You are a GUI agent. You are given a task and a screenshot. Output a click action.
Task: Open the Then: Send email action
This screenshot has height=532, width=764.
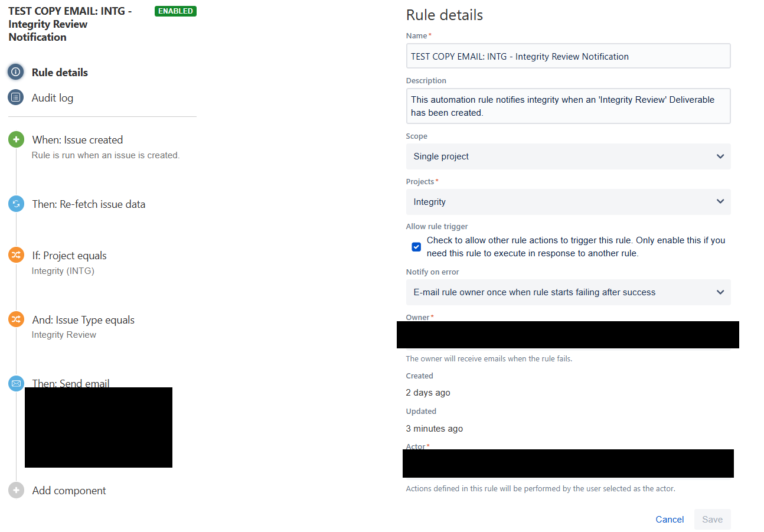(71, 383)
